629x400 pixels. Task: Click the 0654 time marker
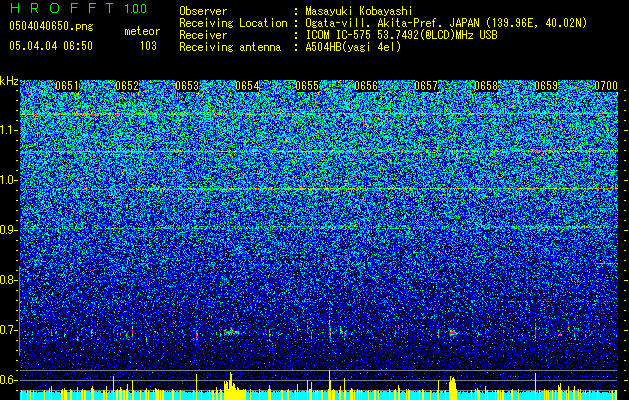(247, 86)
